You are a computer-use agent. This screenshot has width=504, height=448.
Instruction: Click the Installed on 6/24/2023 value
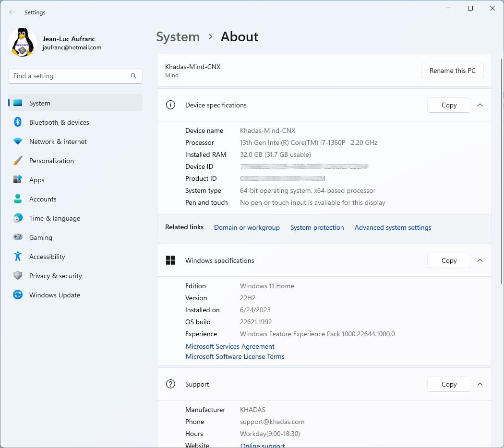click(255, 310)
